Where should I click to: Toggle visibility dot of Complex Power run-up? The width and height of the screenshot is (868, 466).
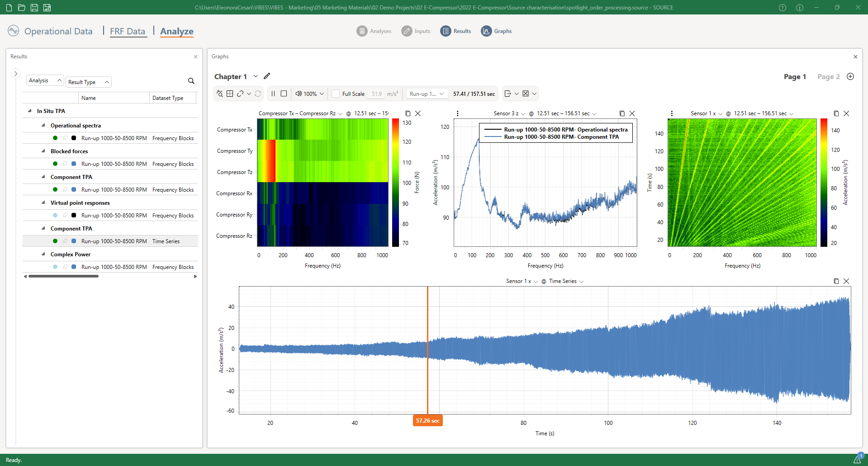55,267
